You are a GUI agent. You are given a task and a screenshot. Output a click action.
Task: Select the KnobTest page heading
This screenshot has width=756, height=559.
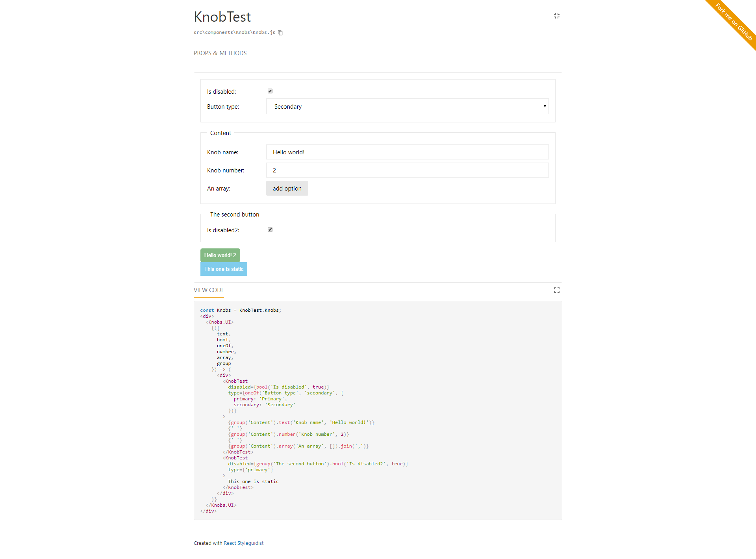point(222,17)
